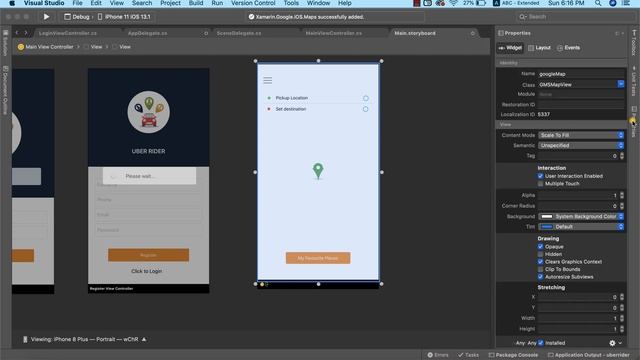Click the Main View Controller breadcrumb
The width and height of the screenshot is (640, 360).
(49, 47)
